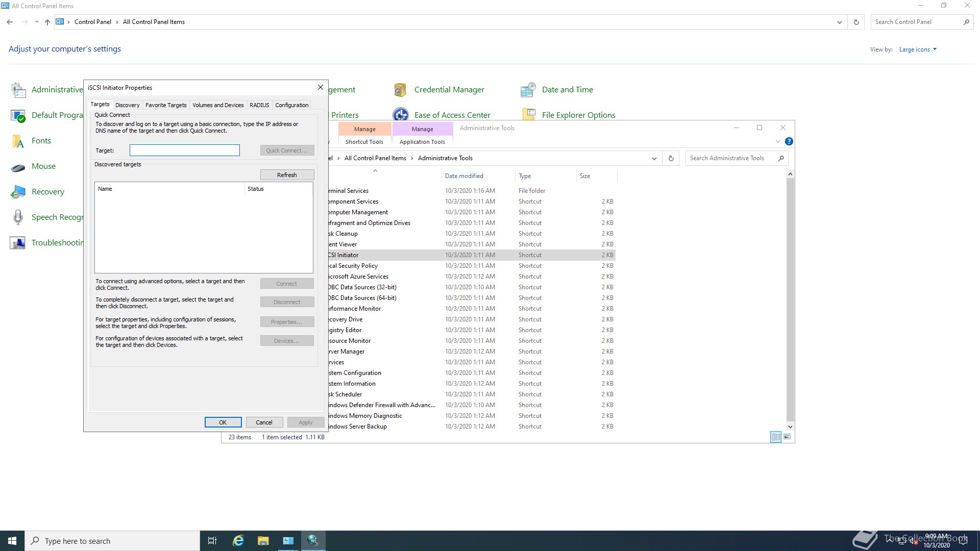This screenshot has width=980, height=551.
Task: Click the up one level arrow
Action: [x=47, y=22]
